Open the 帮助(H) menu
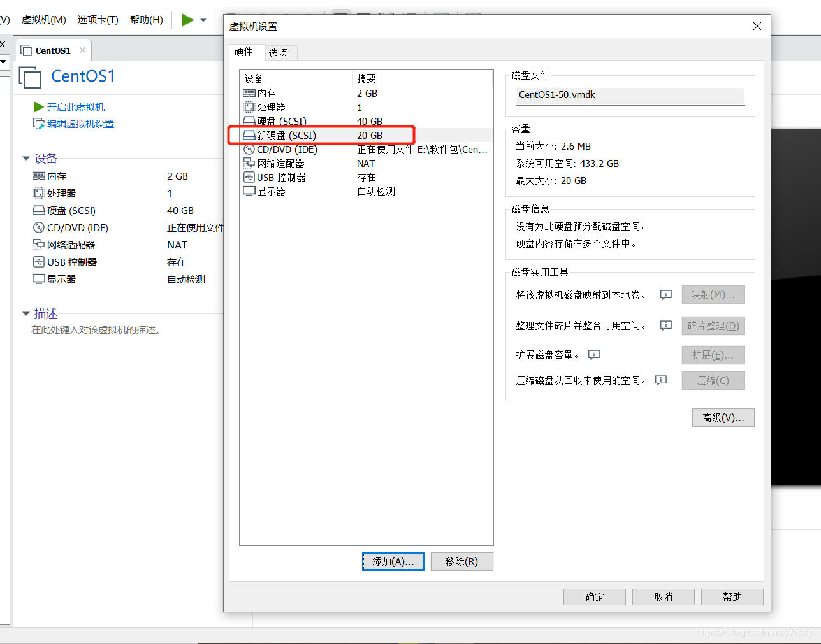Viewport: 821px width, 644px height. coord(146,20)
